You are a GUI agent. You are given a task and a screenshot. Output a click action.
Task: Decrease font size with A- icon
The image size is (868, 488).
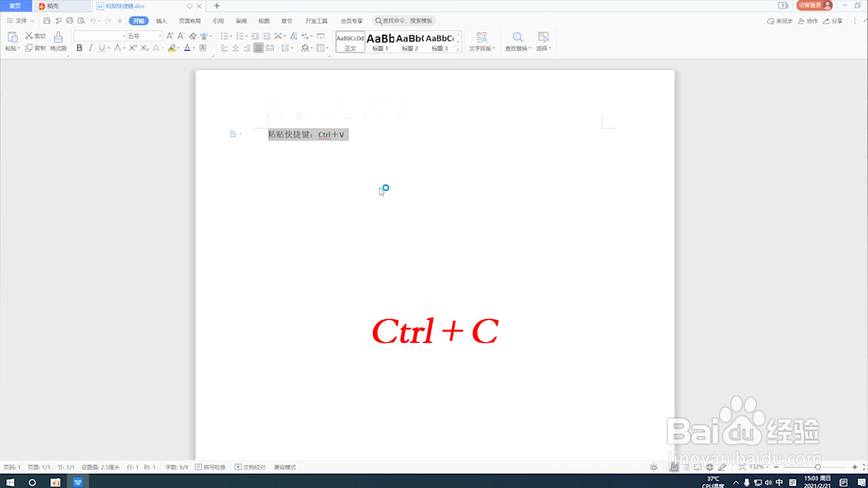pos(181,36)
